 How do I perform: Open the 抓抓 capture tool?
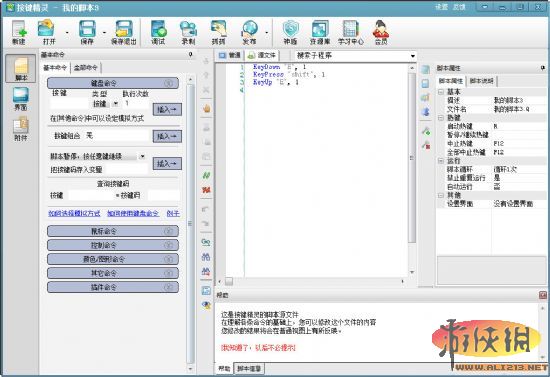219,32
